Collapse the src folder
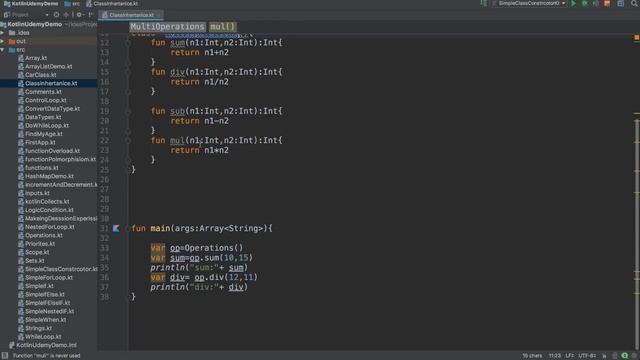 tap(2, 50)
